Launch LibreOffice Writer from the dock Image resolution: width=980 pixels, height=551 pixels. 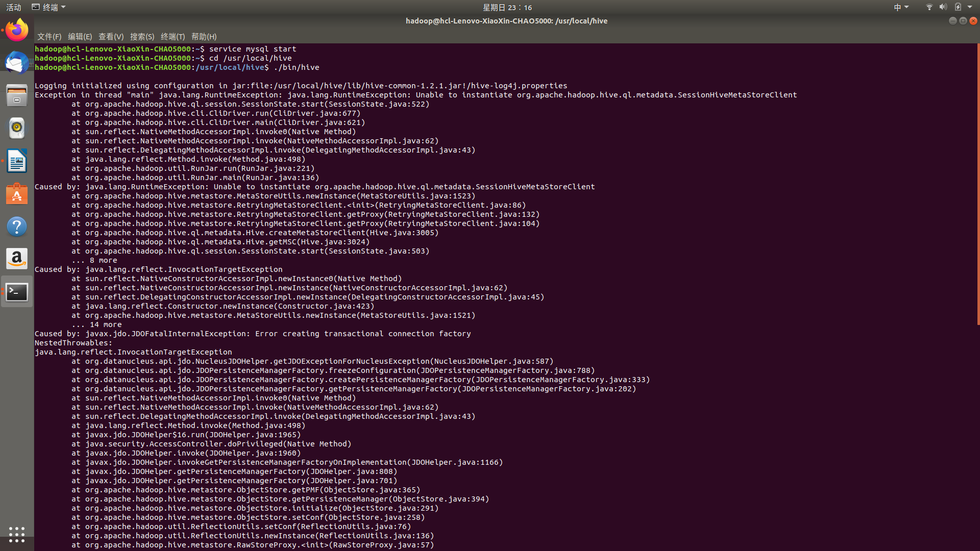[17, 161]
